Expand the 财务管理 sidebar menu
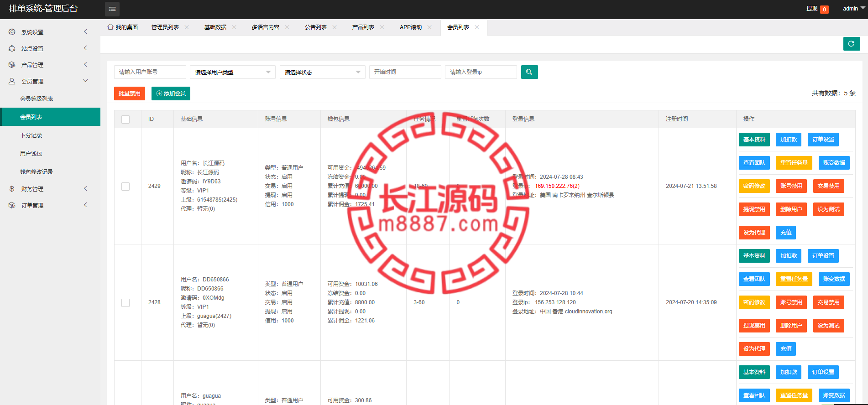Screen dimensions: 868x405 pos(50,189)
